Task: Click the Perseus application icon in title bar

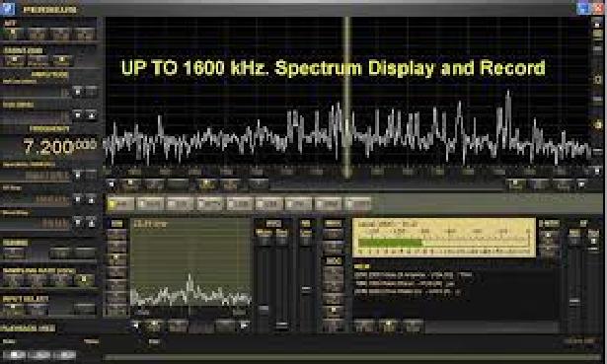Action: coord(7,8)
